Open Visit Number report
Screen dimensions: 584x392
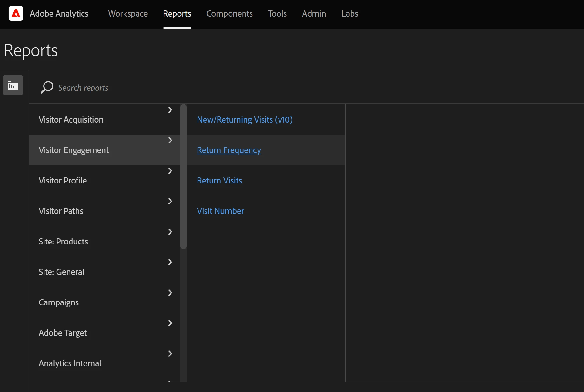220,211
